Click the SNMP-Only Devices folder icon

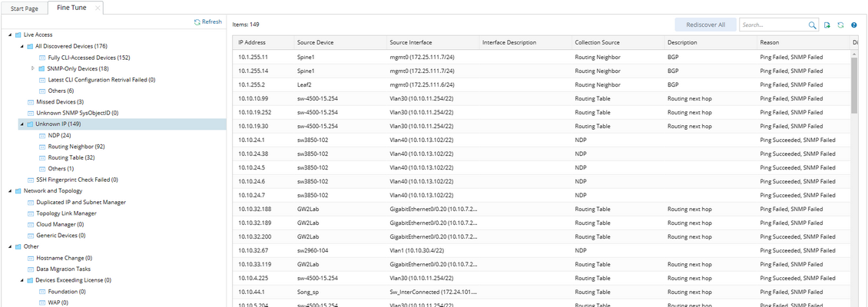[41, 68]
